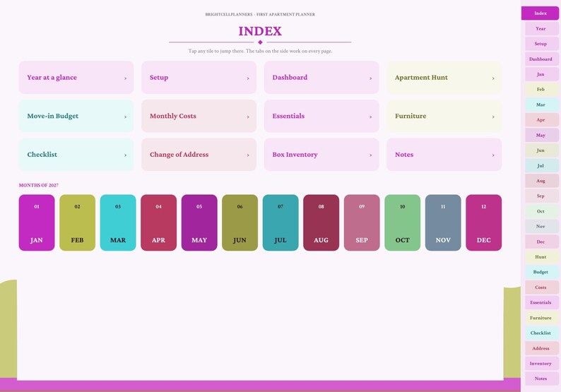This screenshot has height=392, width=561.
Task: Open the Monthly Costs tile
Action: pyautogui.click(x=199, y=116)
